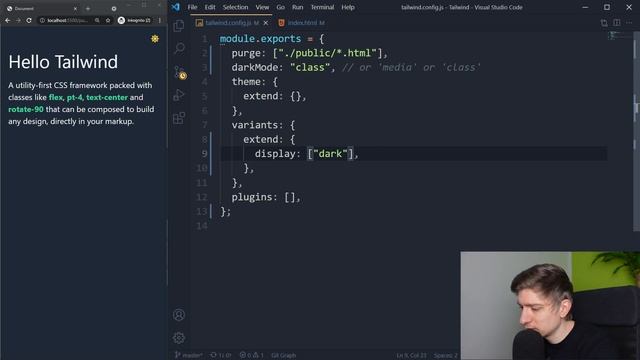Click the pt-4 class link
The height and width of the screenshot is (360, 640).
[74, 97]
